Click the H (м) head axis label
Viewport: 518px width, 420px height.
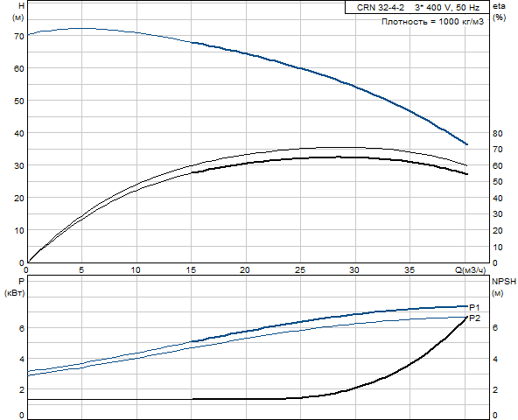[x=17, y=11]
